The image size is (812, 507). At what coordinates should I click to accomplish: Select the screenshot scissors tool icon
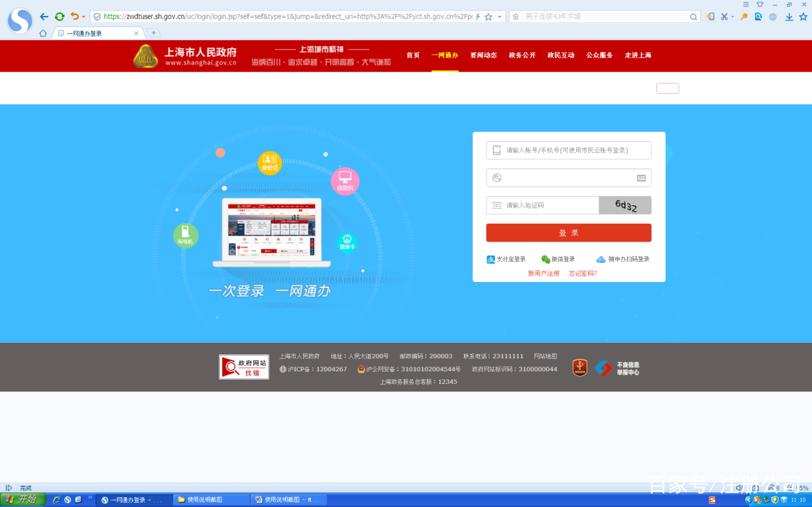(724, 17)
